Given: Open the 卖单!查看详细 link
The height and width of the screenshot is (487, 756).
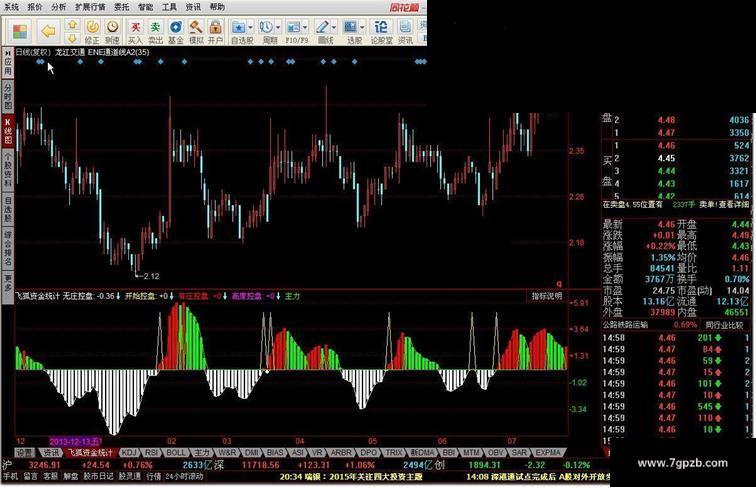Looking at the screenshot, I should click(x=724, y=205).
